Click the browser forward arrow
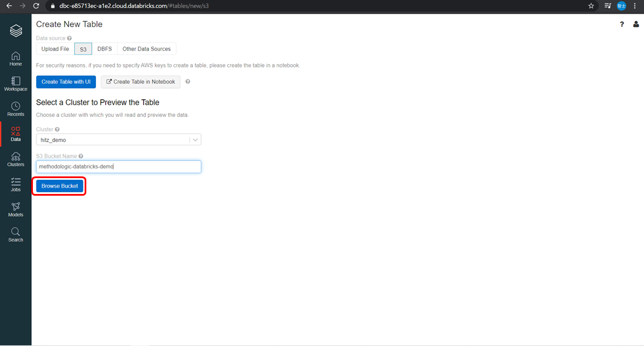Screen dimensions: 644x346 [x=23, y=6]
